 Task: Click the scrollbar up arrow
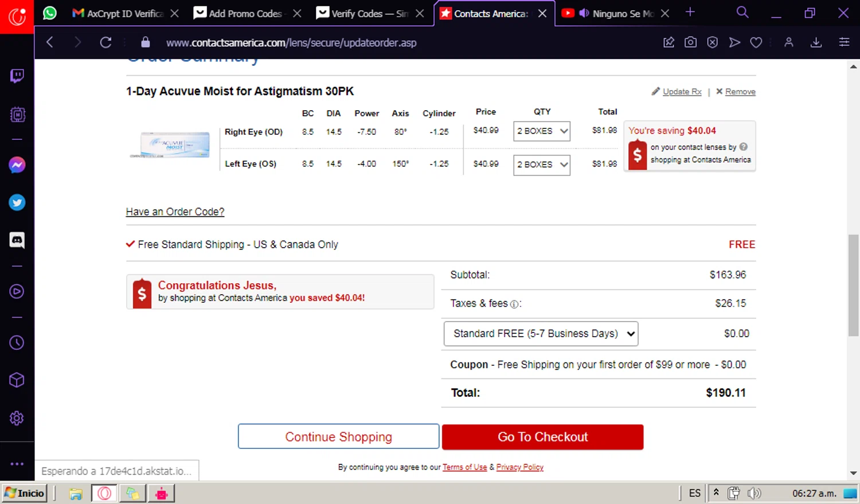tap(854, 67)
